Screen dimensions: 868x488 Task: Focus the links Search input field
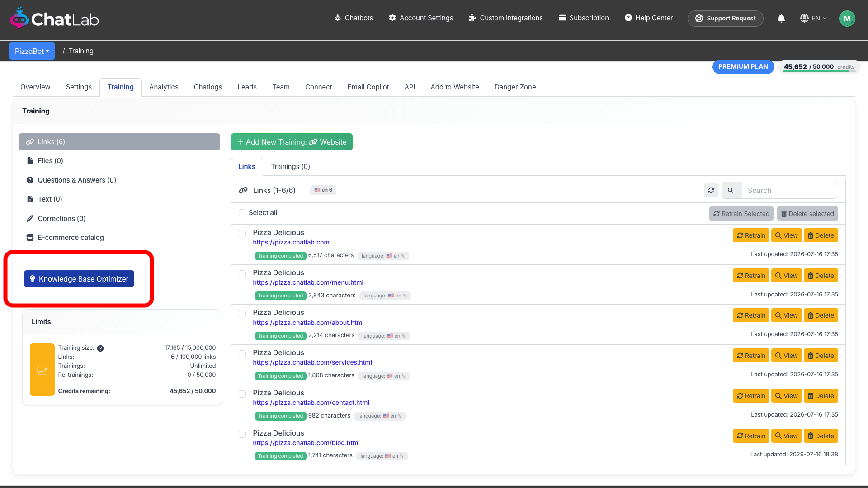click(x=790, y=190)
